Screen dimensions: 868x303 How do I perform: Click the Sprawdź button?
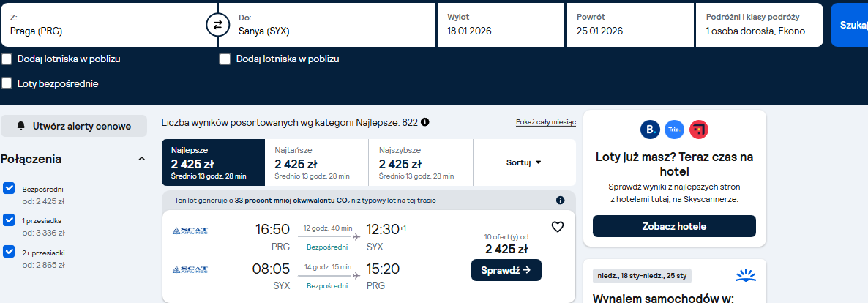(506, 270)
